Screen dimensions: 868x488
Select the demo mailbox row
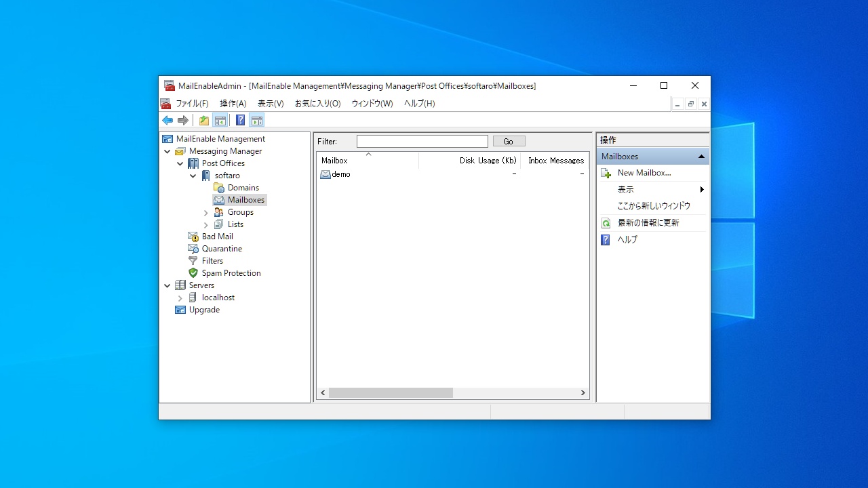(x=452, y=174)
